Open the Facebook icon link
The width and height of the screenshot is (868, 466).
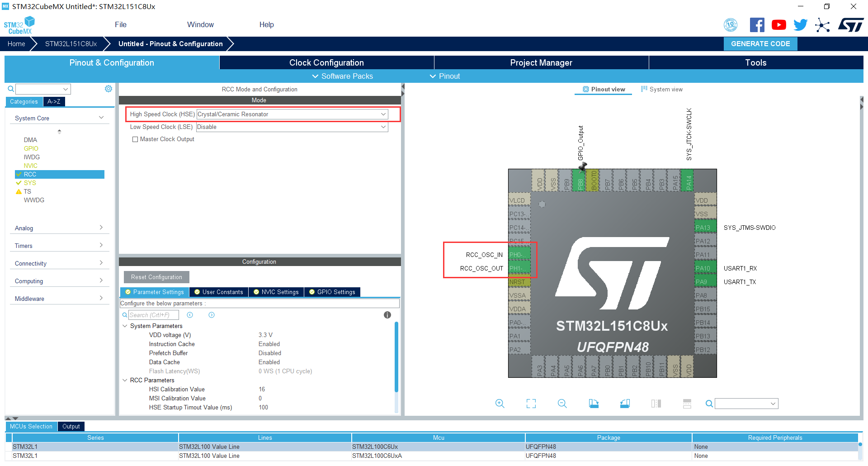757,25
